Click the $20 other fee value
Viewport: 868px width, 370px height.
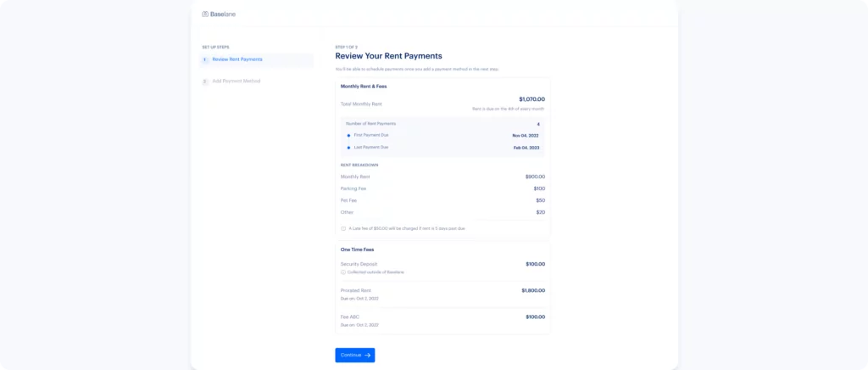(x=540, y=213)
